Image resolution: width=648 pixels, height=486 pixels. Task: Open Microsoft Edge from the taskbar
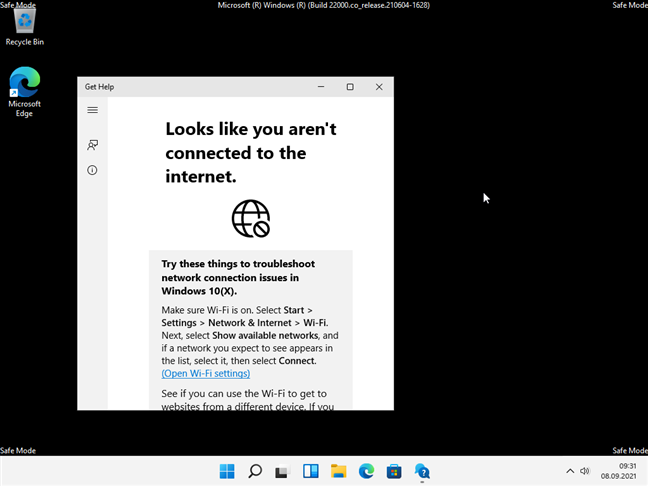(x=366, y=471)
